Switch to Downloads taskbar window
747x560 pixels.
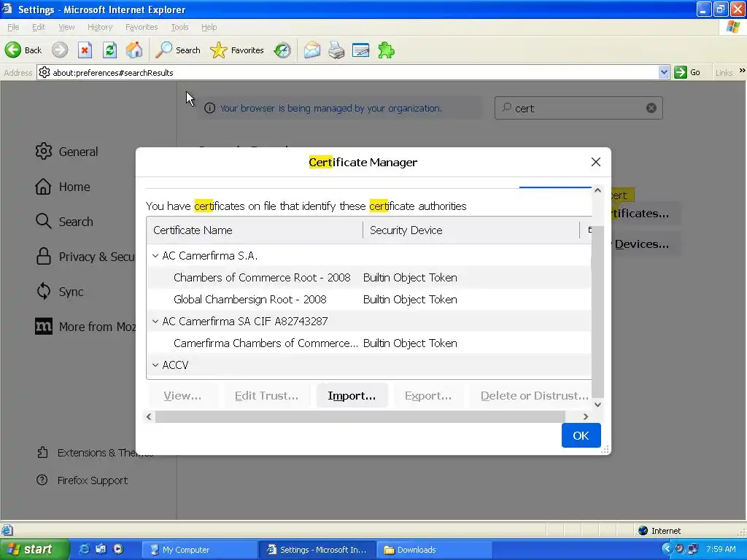pos(433,550)
